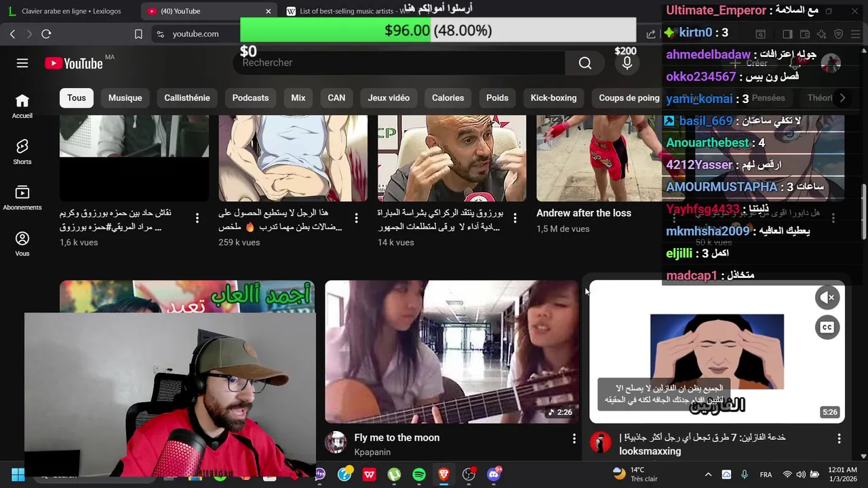Click the tray microphone icon

click(744, 474)
